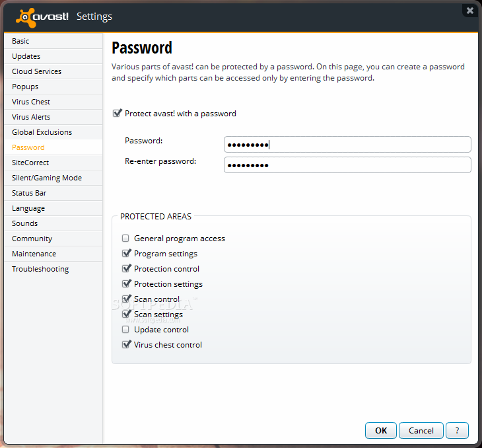Uncheck Protect avast! with a password
Image resolution: width=482 pixels, height=448 pixels.
(117, 113)
